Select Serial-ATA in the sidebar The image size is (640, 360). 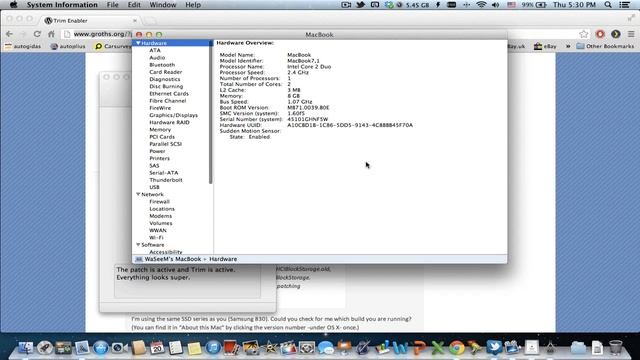[164, 173]
